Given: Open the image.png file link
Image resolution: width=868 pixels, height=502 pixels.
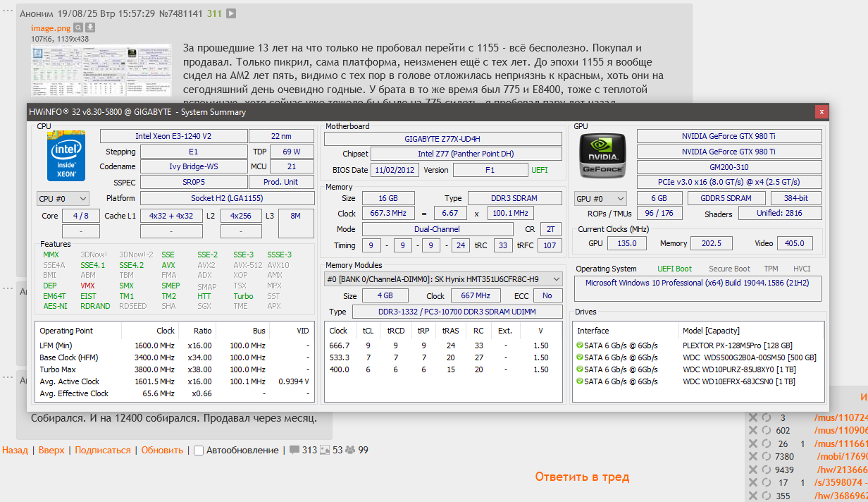Looking at the screenshot, I should click(50, 27).
